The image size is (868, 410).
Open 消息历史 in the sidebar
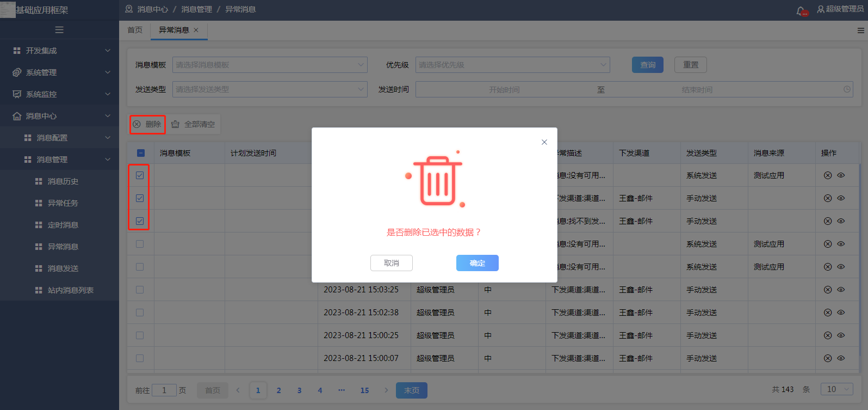[x=63, y=181]
